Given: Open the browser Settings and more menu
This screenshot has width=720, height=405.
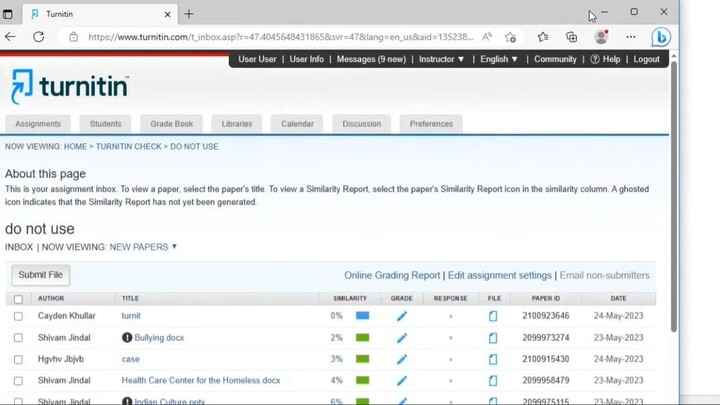Looking at the screenshot, I should (x=630, y=37).
